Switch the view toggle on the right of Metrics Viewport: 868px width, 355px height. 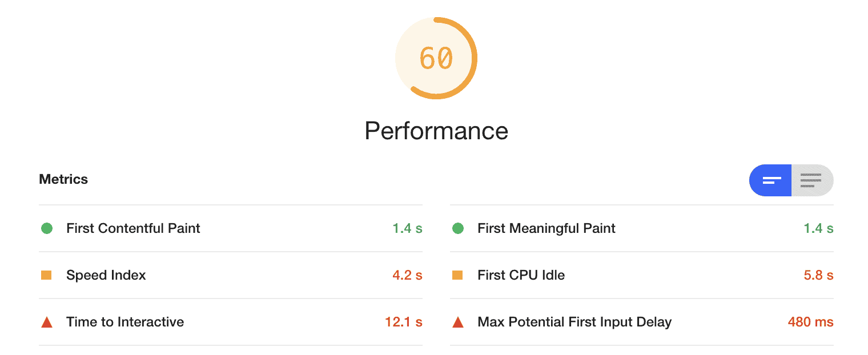pos(791,180)
